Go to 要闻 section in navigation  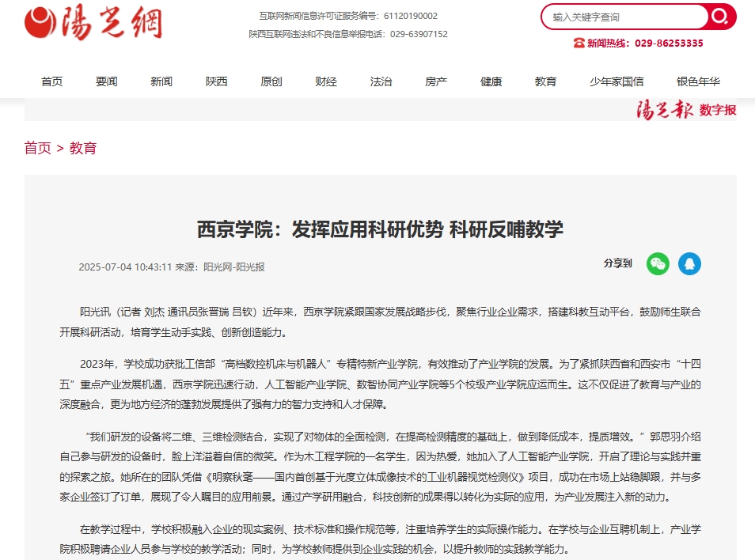(x=107, y=81)
